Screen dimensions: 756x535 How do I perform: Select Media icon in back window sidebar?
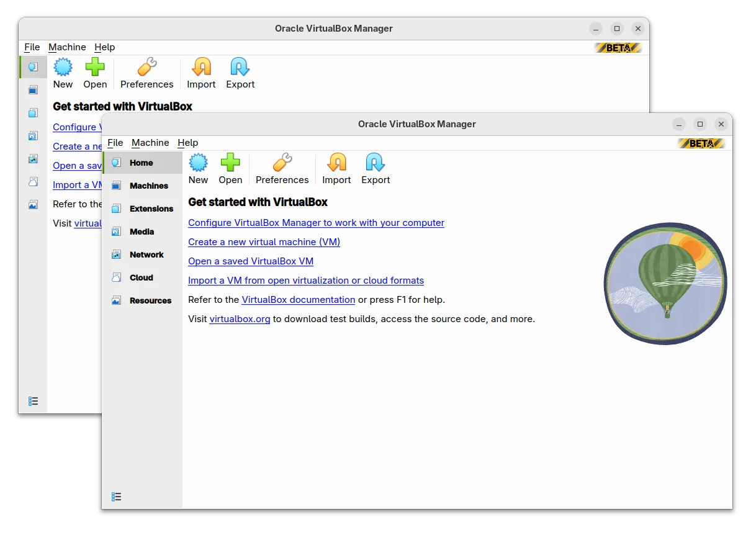point(33,136)
